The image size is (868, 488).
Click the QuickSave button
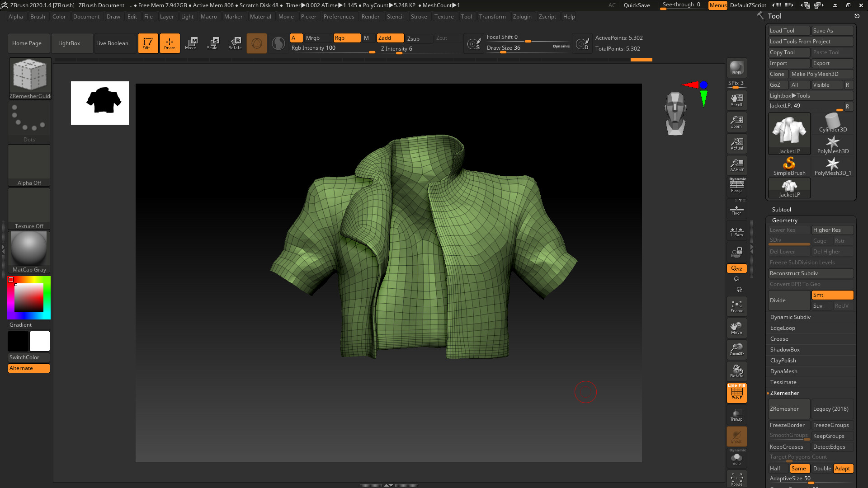click(x=637, y=5)
